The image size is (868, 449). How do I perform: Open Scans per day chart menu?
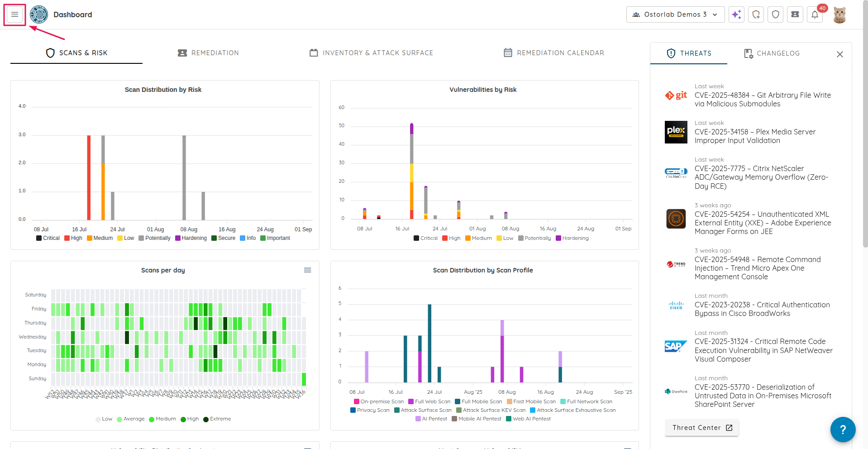307,270
